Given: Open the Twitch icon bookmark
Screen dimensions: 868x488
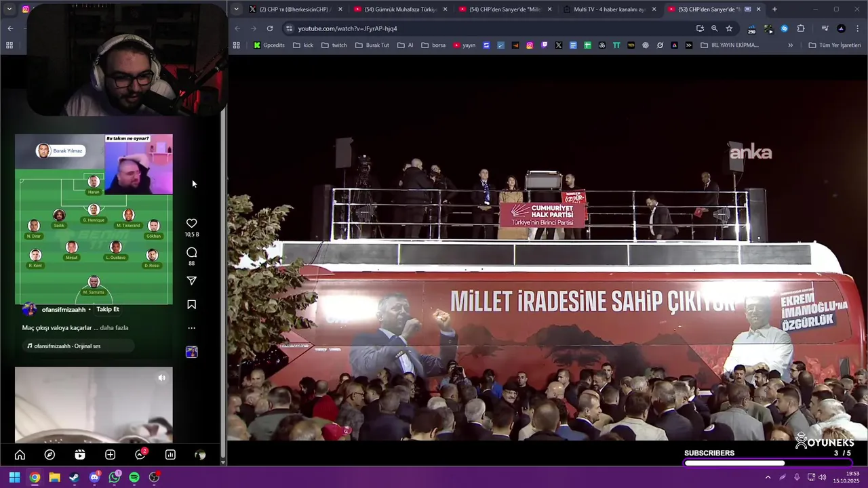Looking at the screenshot, I should point(544,45).
